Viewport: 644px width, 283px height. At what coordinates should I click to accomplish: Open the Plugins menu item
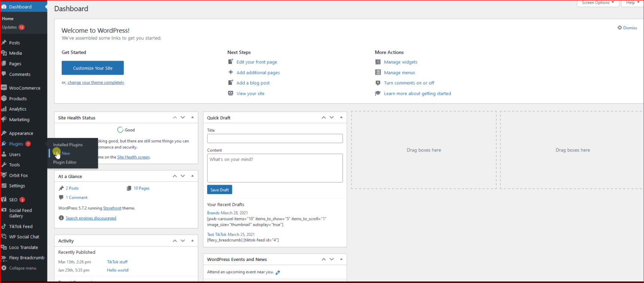(x=16, y=144)
